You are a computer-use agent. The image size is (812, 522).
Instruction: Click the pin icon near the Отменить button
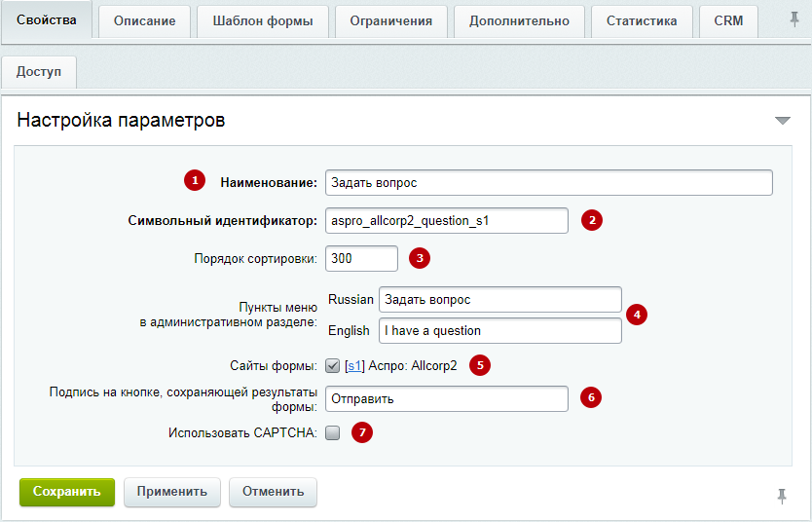782,496
